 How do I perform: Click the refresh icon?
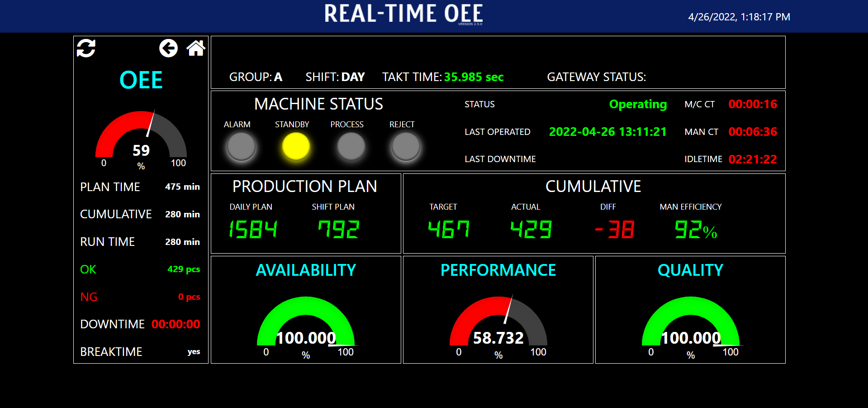click(86, 48)
